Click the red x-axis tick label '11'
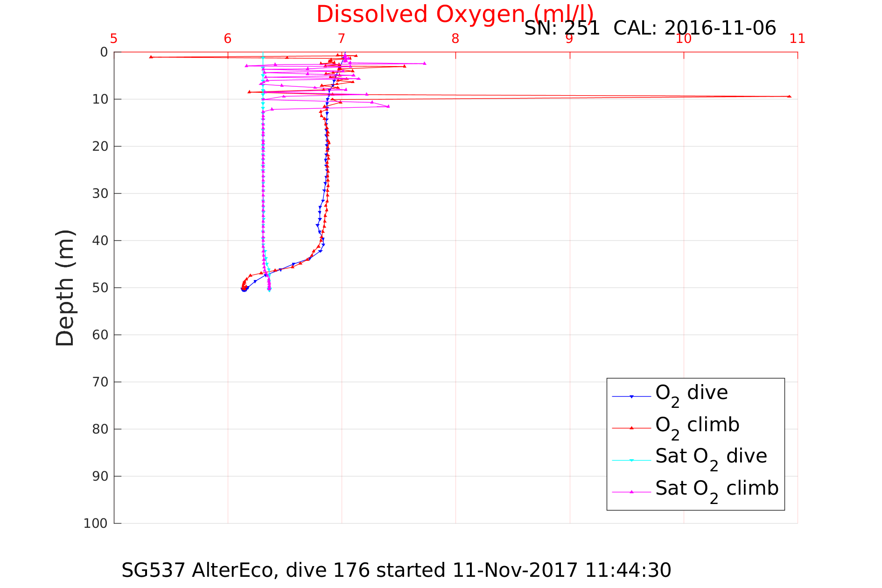This screenshot has height=588, width=882. (798, 39)
